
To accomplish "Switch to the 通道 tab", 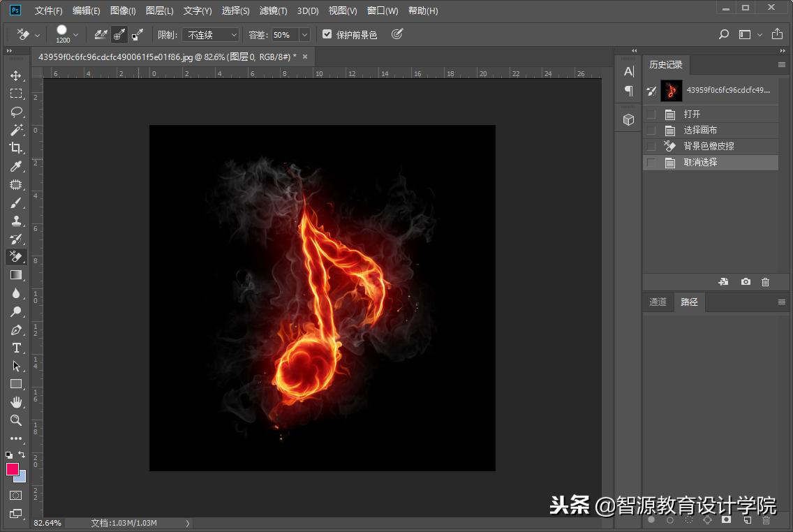I will pyautogui.click(x=657, y=302).
